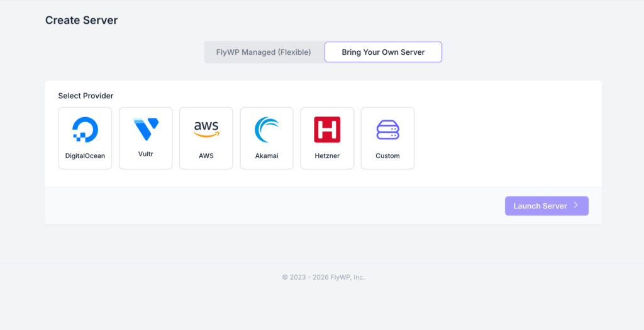Click the Select Provider section label

point(86,96)
